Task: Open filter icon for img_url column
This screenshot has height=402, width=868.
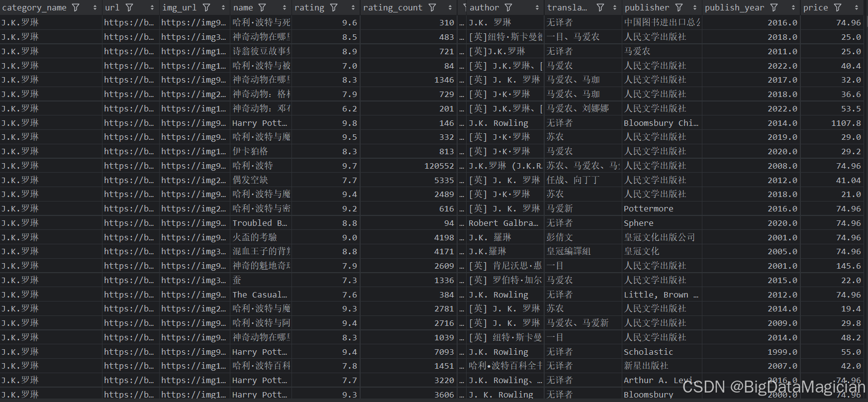Action: pyautogui.click(x=206, y=7)
